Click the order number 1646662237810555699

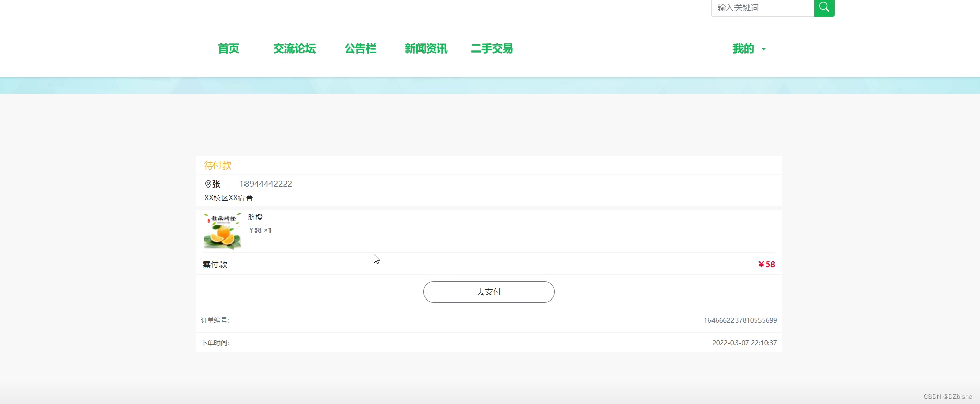tap(740, 320)
